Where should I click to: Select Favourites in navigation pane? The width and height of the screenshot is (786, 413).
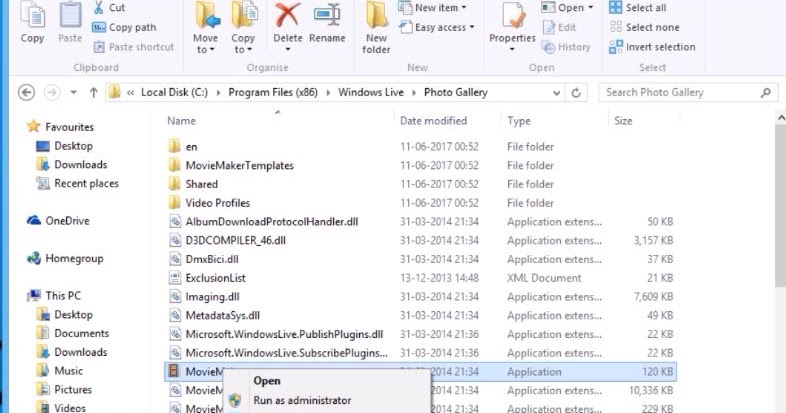click(x=60, y=127)
